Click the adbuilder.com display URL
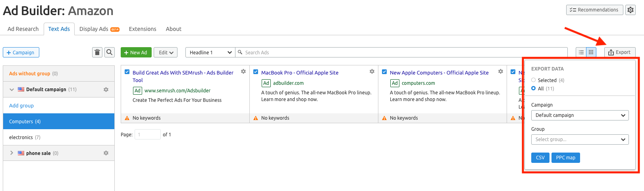The height and width of the screenshot is (191, 644). [288, 83]
